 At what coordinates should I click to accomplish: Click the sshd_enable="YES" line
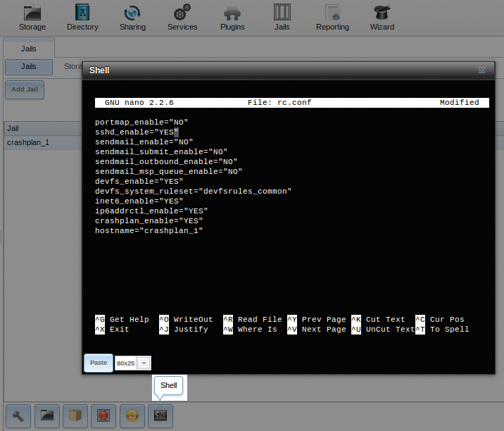pyautogui.click(x=137, y=132)
